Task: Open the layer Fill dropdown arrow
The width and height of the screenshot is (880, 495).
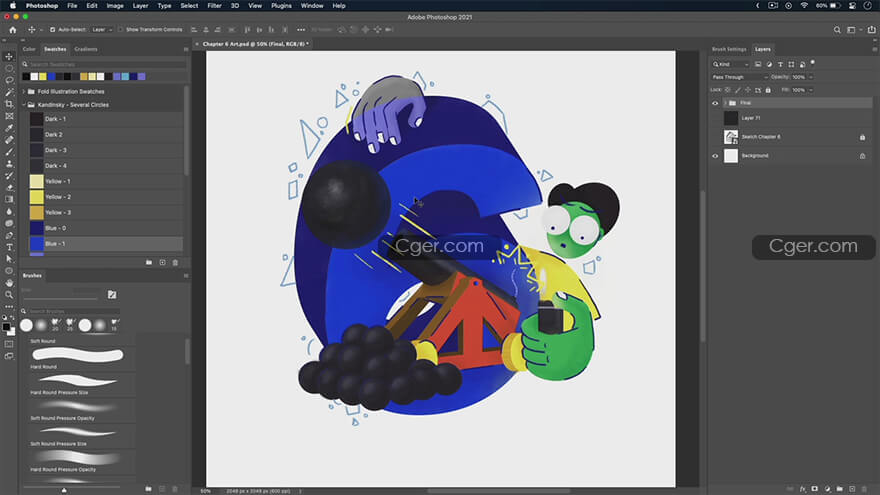Action: pyautogui.click(x=810, y=90)
